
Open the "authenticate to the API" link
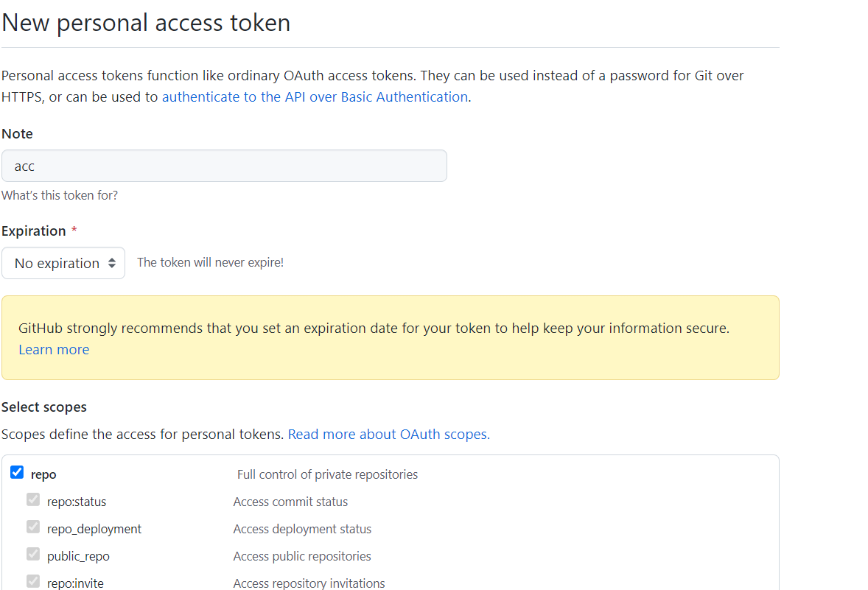coord(315,96)
